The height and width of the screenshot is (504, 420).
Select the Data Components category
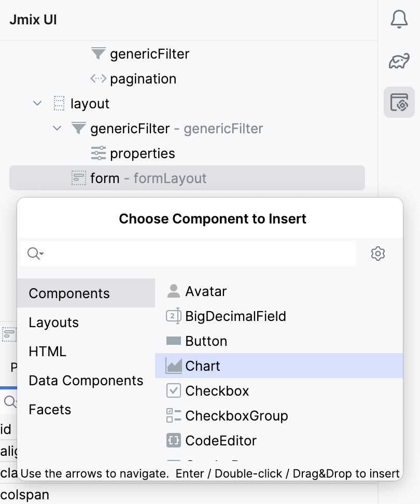(86, 380)
